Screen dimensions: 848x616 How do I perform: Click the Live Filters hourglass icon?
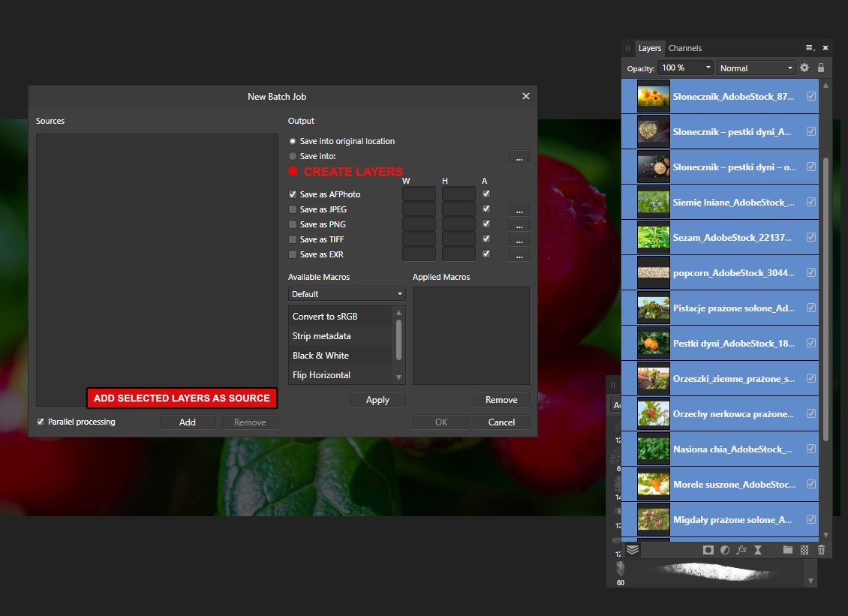click(758, 550)
